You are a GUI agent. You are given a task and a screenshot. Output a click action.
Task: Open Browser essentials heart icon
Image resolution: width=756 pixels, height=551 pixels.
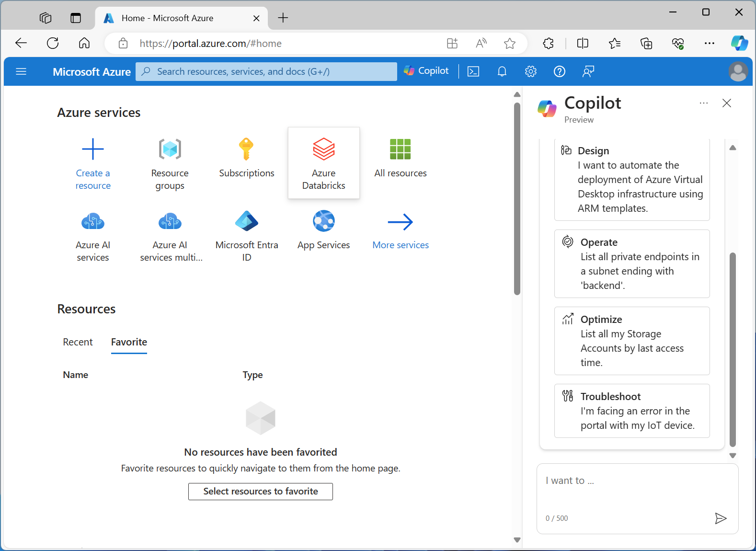click(677, 43)
